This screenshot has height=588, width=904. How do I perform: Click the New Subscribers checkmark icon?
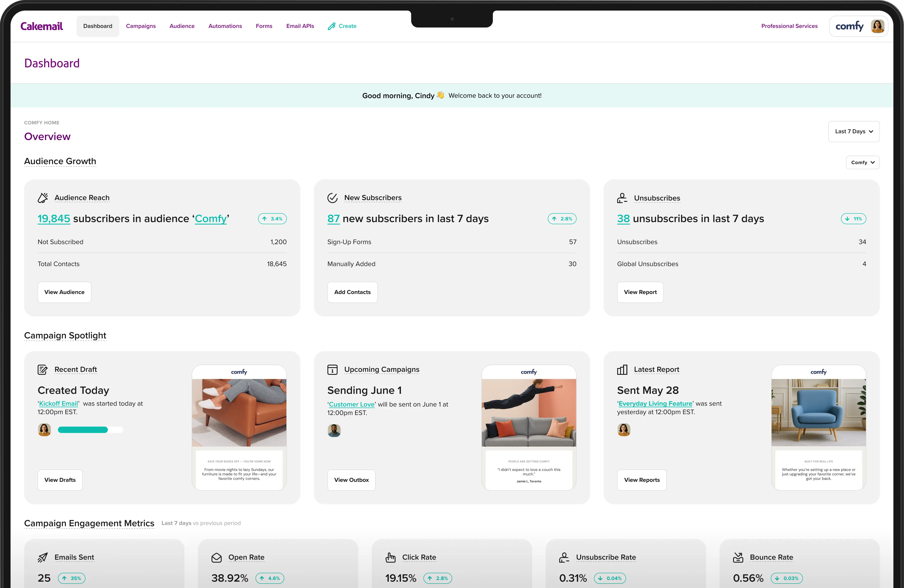pos(332,198)
